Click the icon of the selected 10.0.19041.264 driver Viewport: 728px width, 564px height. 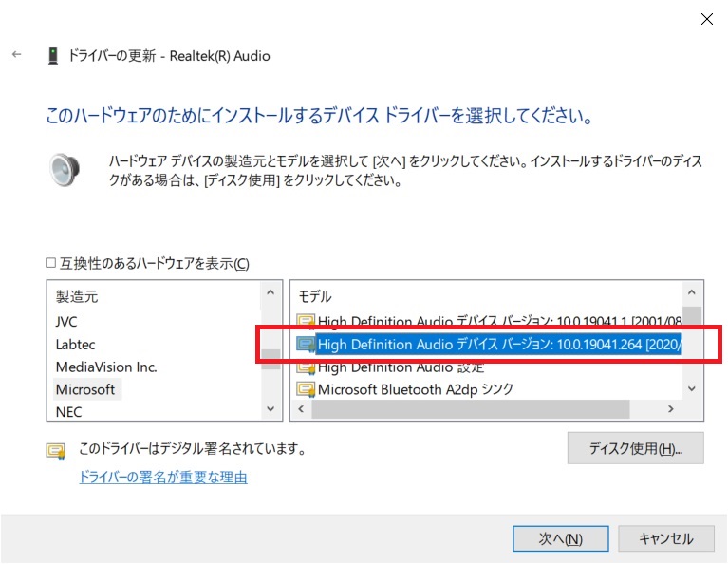click(306, 345)
